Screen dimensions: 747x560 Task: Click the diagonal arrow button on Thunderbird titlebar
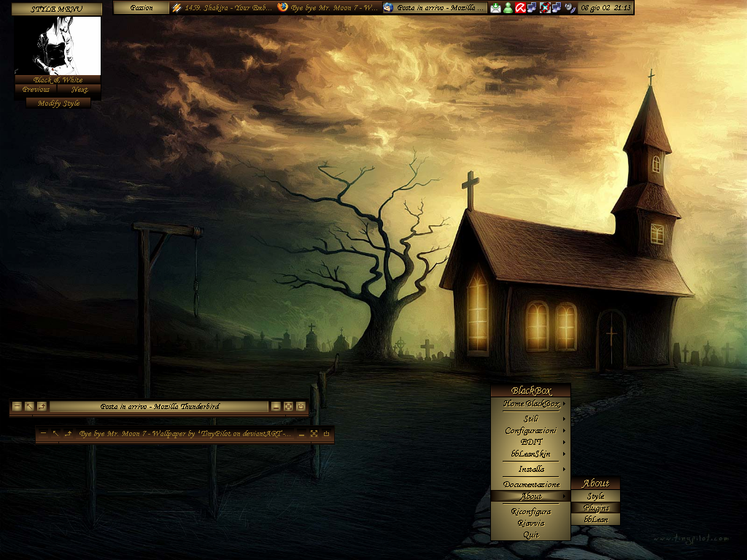point(29,406)
